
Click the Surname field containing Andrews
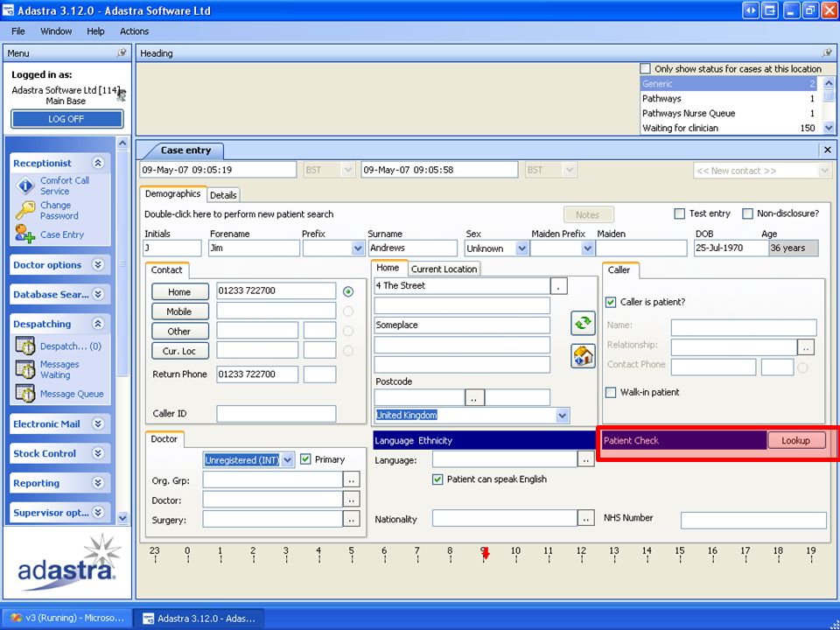(412, 248)
